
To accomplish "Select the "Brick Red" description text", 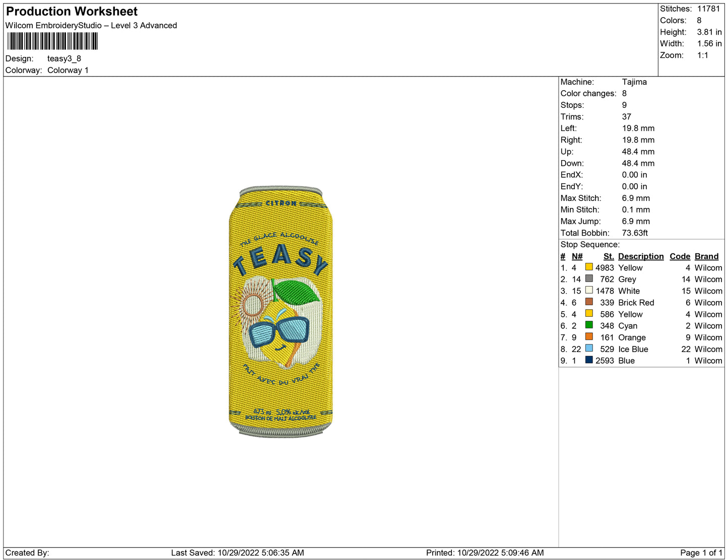I will (636, 302).
